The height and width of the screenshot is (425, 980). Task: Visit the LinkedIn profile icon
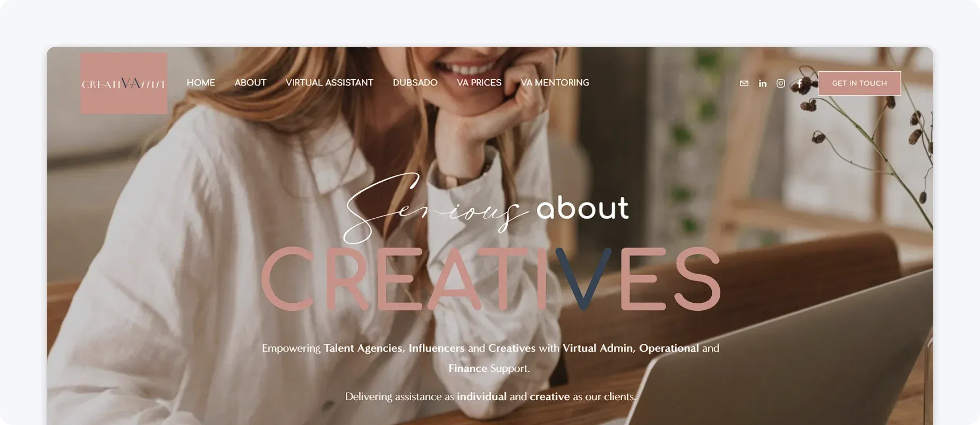pyautogui.click(x=762, y=83)
